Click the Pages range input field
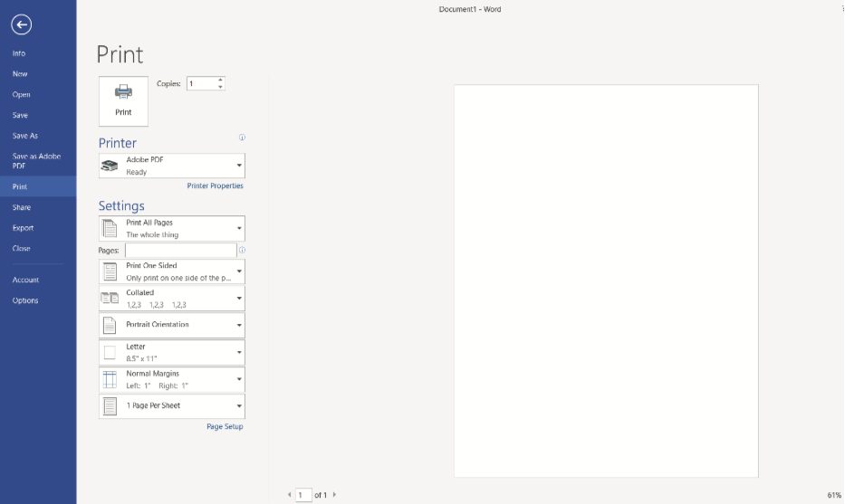This screenshot has height=504, width=845. pyautogui.click(x=180, y=250)
